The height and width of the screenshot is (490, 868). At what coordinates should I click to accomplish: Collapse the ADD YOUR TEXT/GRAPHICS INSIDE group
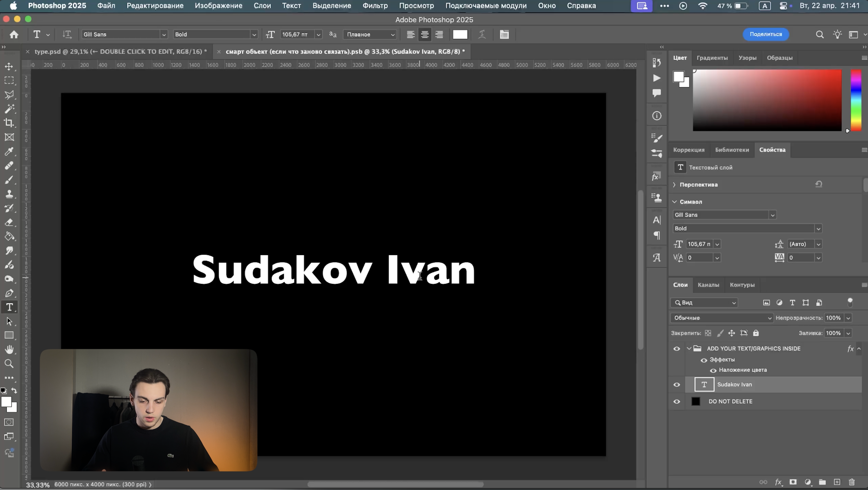689,349
